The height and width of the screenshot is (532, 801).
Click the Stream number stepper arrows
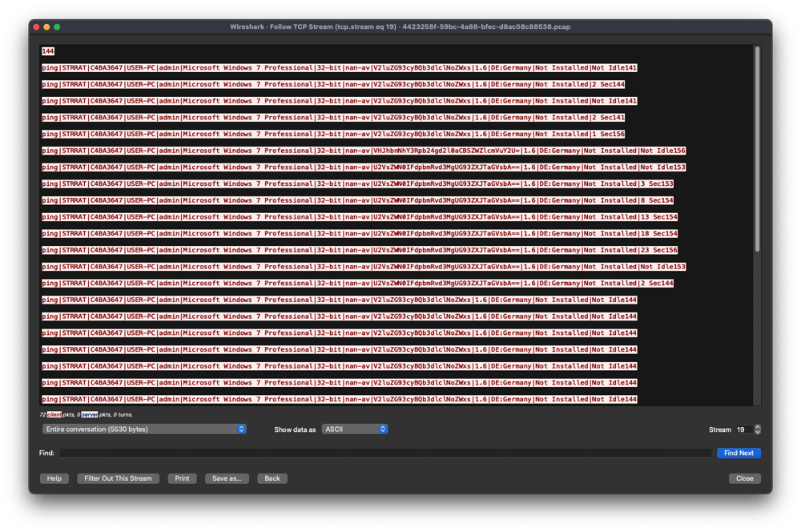[758, 429]
